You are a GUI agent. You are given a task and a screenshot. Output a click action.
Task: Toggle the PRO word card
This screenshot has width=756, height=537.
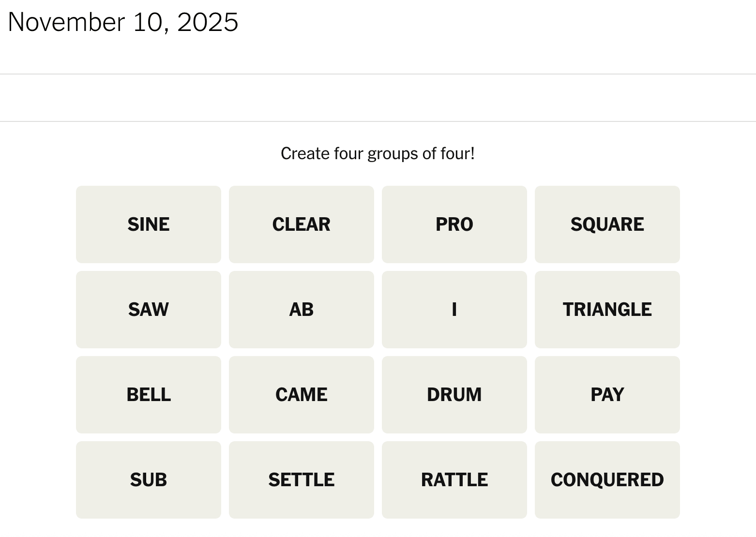(454, 224)
